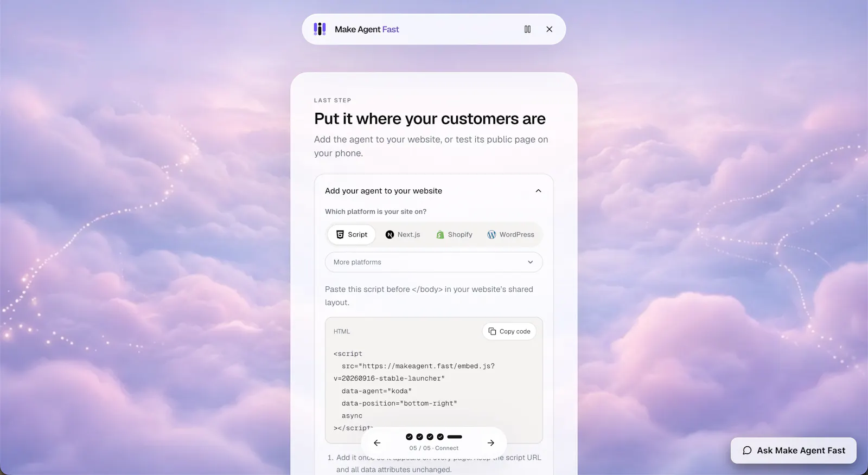Viewport: 868px width, 475px height.
Task: Click the v=20260916-stable-launcher code line
Action: (389, 378)
